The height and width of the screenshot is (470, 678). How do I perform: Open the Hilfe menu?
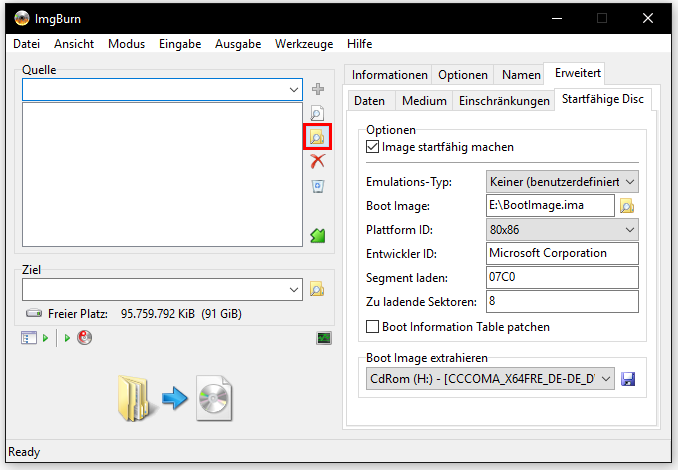point(359,44)
